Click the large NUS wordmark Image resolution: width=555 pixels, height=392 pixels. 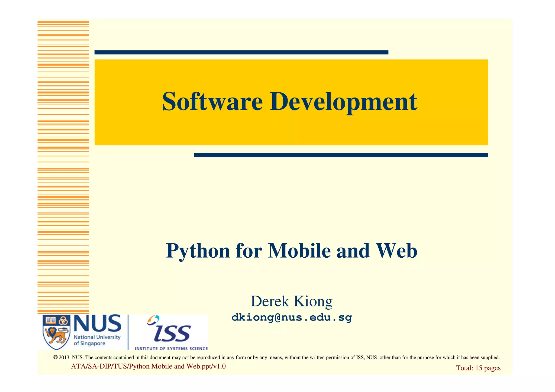pyautogui.click(x=97, y=323)
